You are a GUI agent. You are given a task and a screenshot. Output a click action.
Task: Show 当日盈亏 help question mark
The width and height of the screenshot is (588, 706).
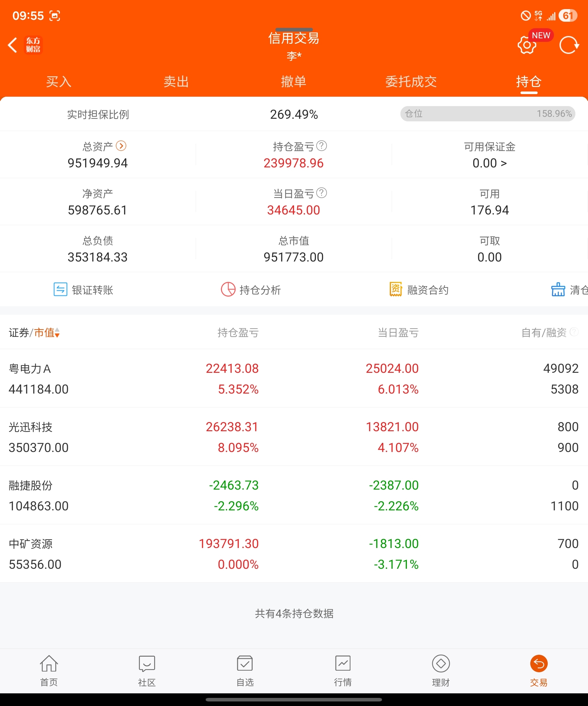pyautogui.click(x=322, y=193)
